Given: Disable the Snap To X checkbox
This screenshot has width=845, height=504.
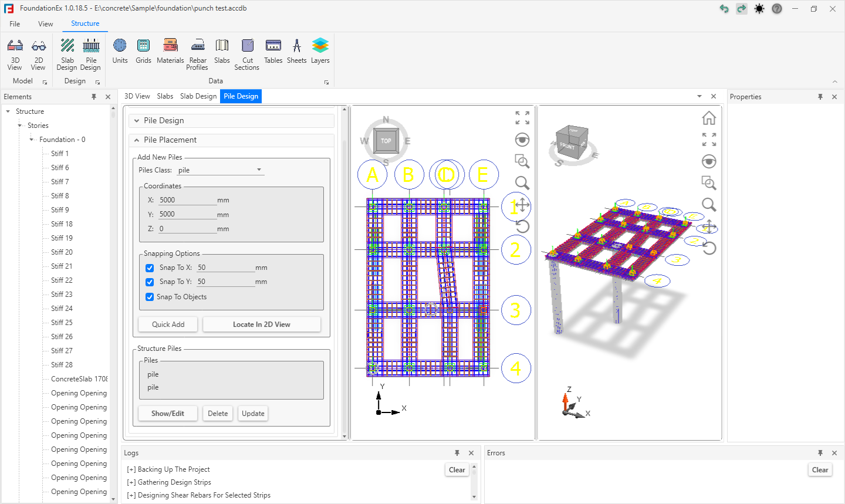Looking at the screenshot, I should (x=150, y=268).
